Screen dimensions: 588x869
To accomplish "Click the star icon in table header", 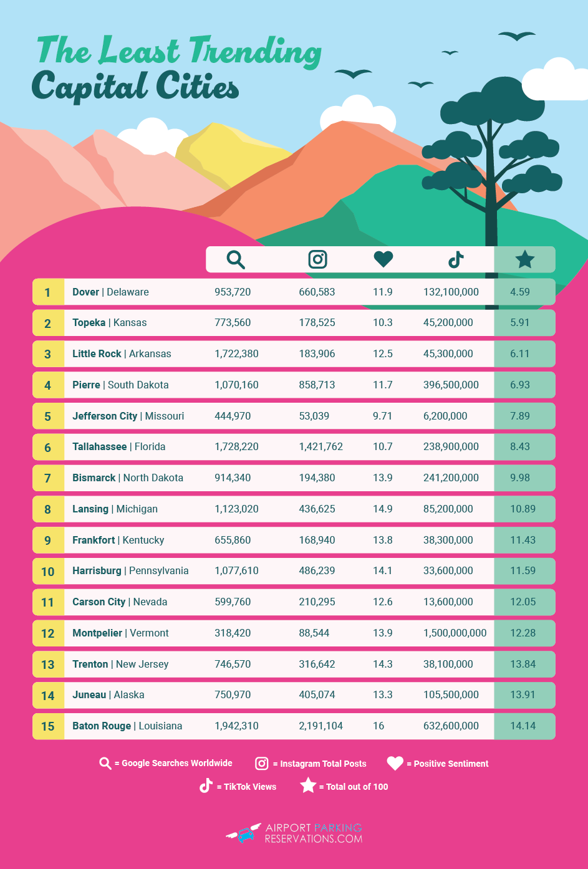I will (524, 259).
